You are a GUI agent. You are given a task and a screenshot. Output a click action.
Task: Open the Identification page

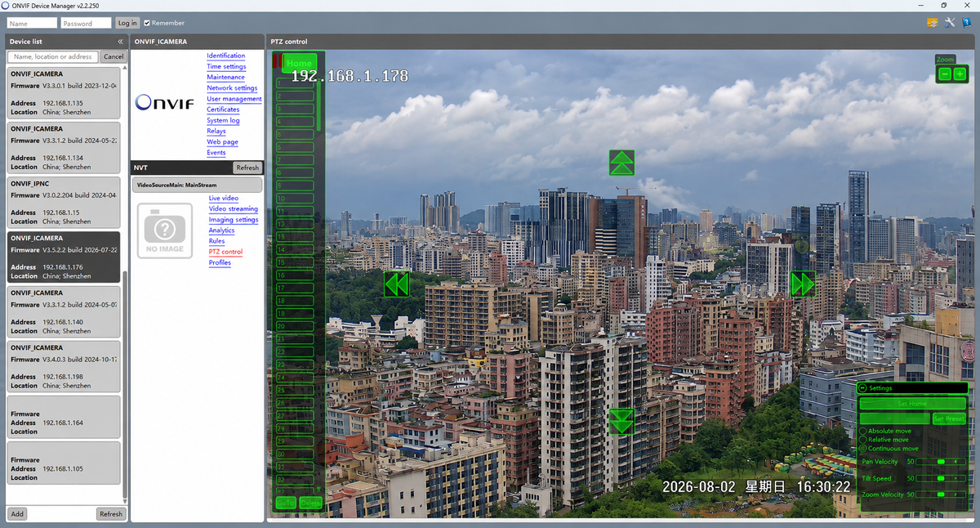pos(226,56)
